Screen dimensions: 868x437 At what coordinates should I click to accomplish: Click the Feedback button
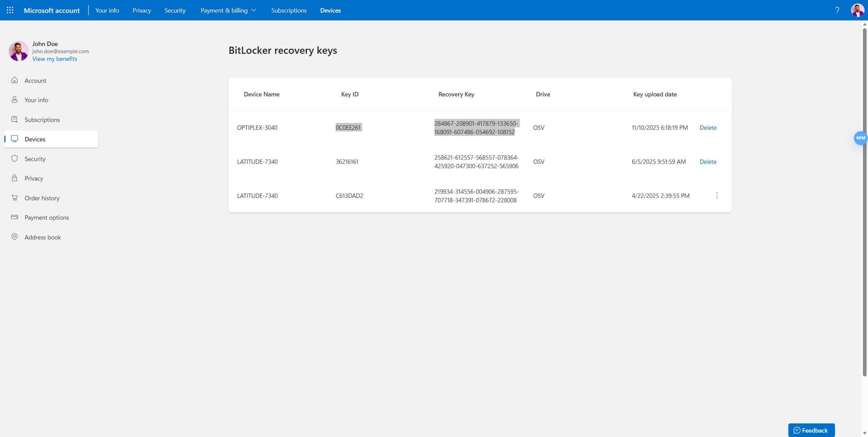[811, 430]
